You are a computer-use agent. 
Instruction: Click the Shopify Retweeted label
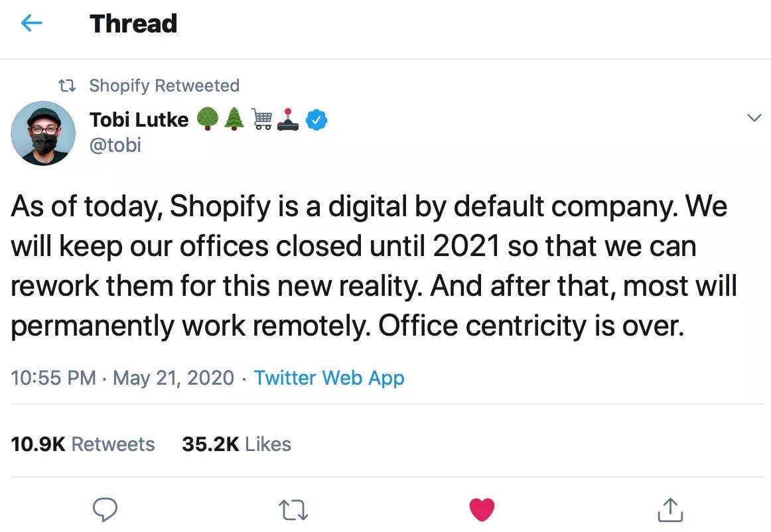click(164, 86)
